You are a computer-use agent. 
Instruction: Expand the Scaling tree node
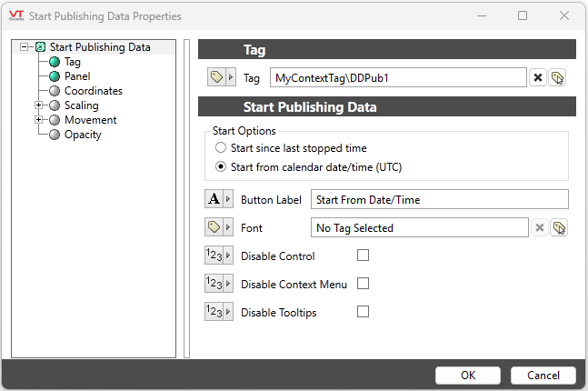pos(38,105)
